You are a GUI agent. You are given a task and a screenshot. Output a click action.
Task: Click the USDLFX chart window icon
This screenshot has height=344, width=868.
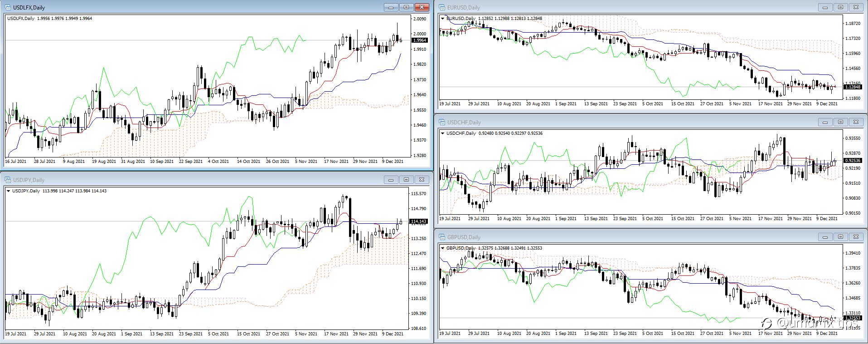(8, 7)
